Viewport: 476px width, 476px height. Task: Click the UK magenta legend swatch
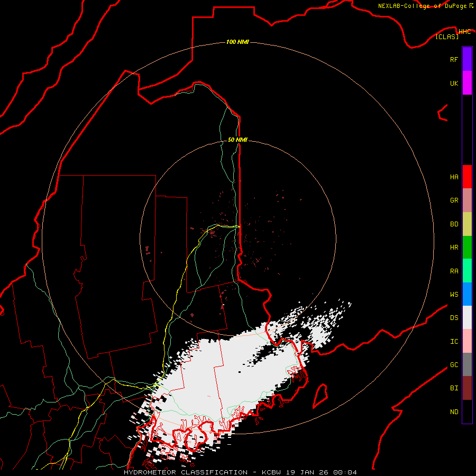[x=467, y=83]
